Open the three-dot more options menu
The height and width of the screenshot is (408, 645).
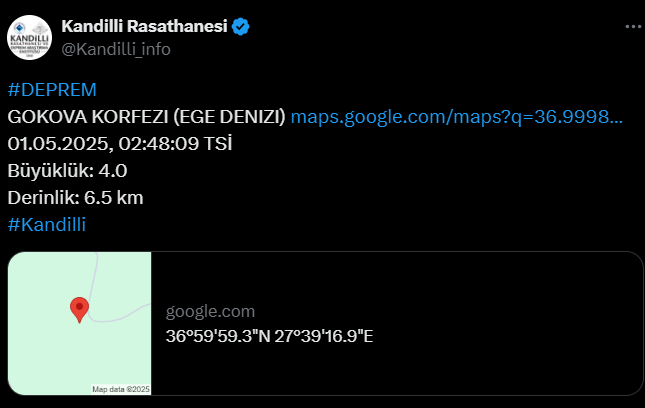point(633,27)
